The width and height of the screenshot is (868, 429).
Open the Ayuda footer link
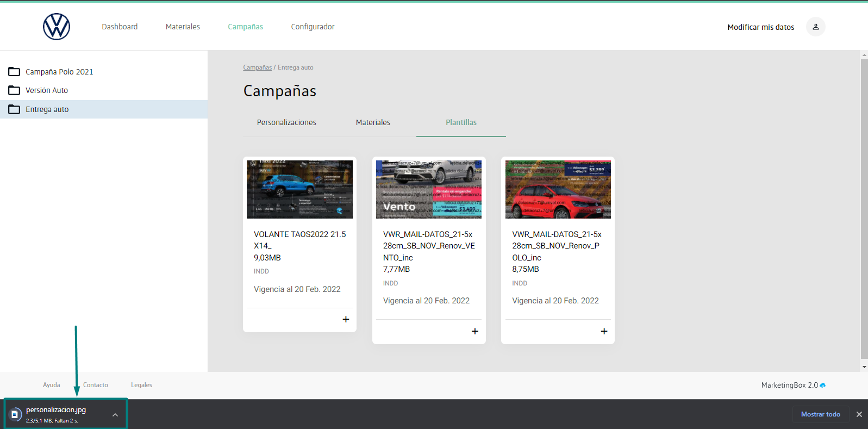(x=52, y=385)
